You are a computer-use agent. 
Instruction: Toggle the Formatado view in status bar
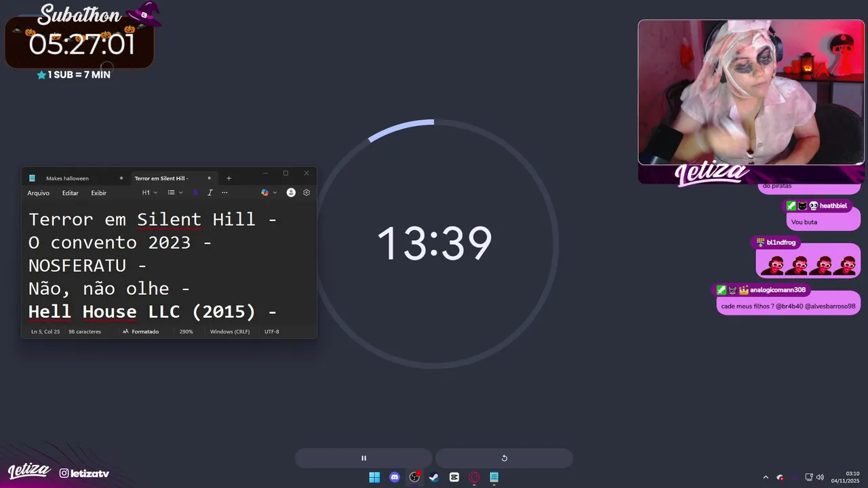tap(140, 331)
